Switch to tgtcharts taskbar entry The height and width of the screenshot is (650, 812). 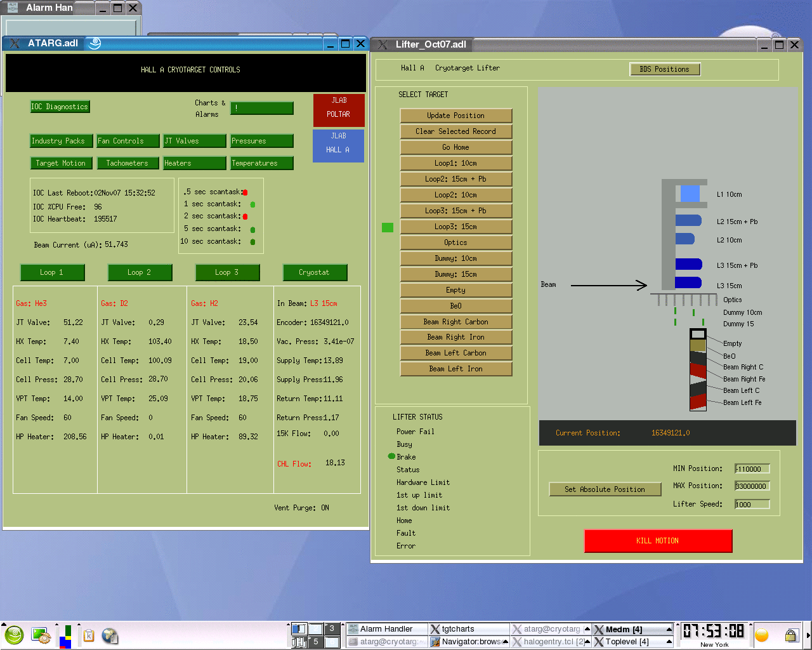(469, 629)
